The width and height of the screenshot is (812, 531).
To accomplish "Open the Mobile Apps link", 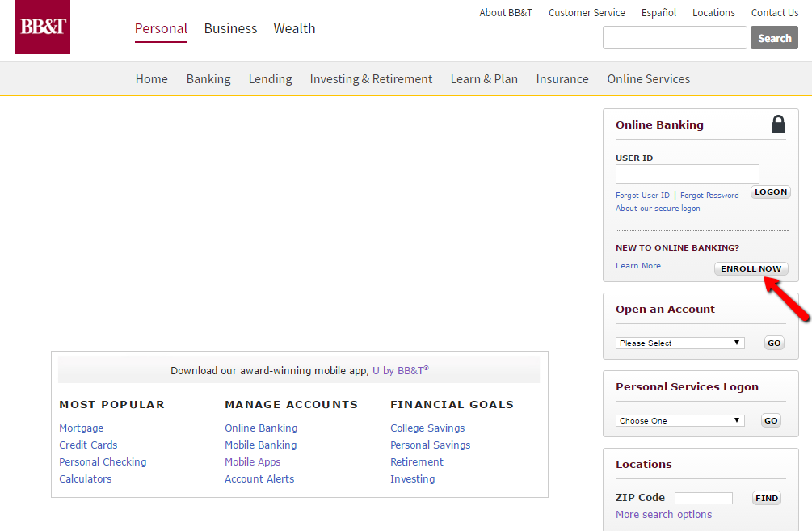I will click(252, 462).
